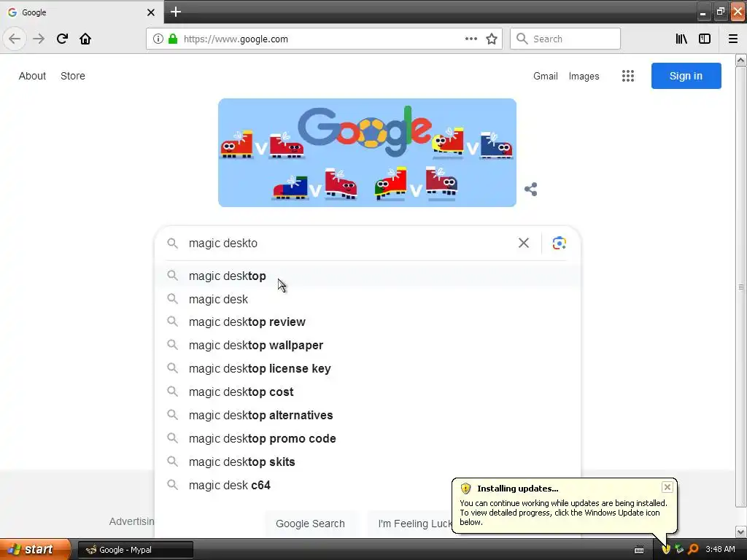Close the Google tab

[150, 12]
